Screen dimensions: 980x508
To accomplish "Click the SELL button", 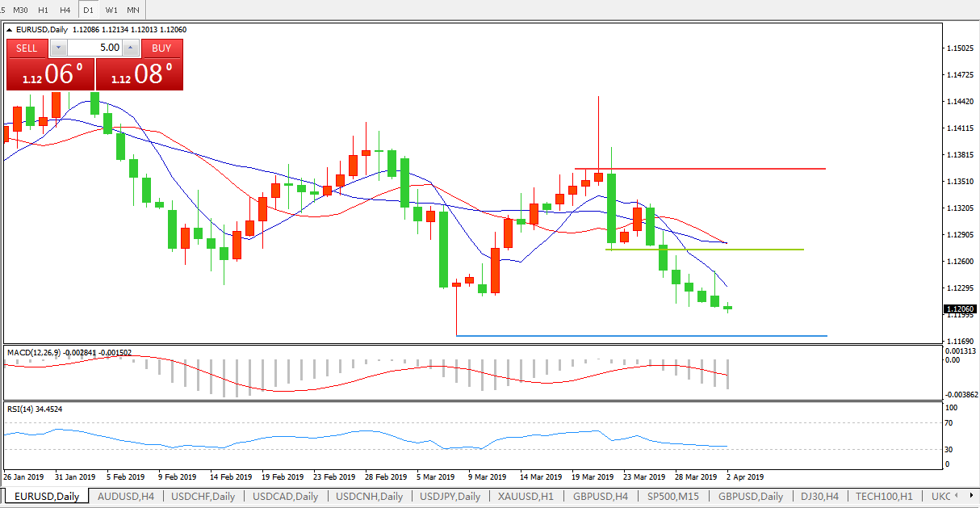I will (x=27, y=48).
